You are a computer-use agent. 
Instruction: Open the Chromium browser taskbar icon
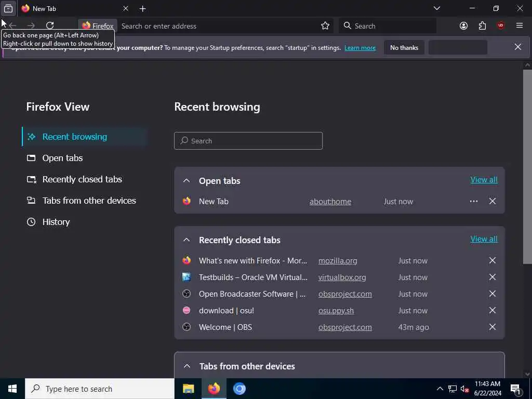[x=239, y=389]
